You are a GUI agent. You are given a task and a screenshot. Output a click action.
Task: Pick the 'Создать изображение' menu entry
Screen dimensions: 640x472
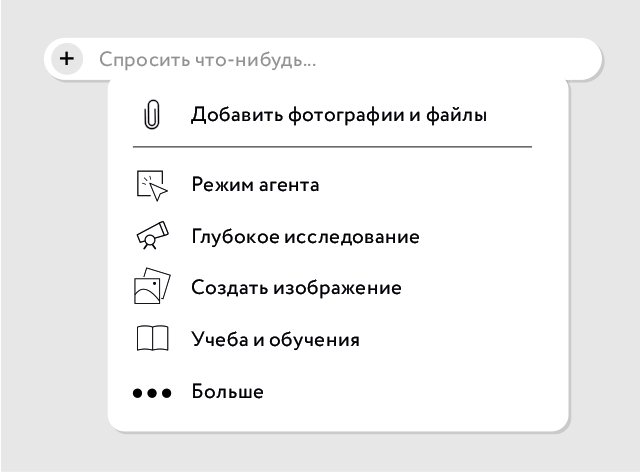point(296,288)
